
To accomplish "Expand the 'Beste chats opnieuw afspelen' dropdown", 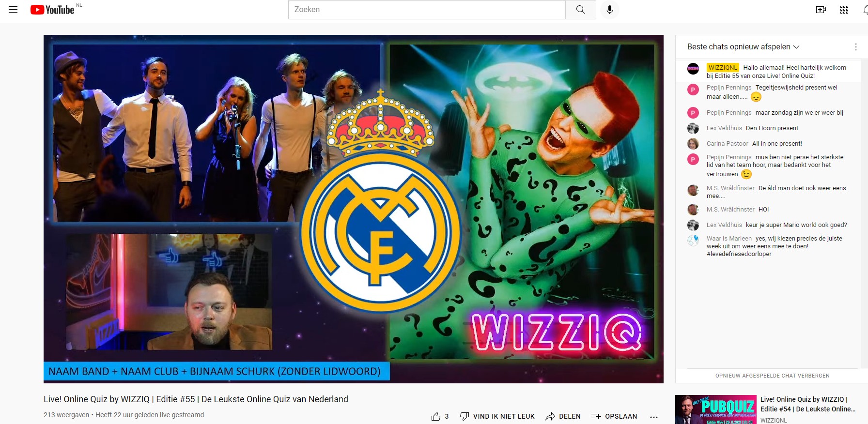I will click(x=743, y=47).
